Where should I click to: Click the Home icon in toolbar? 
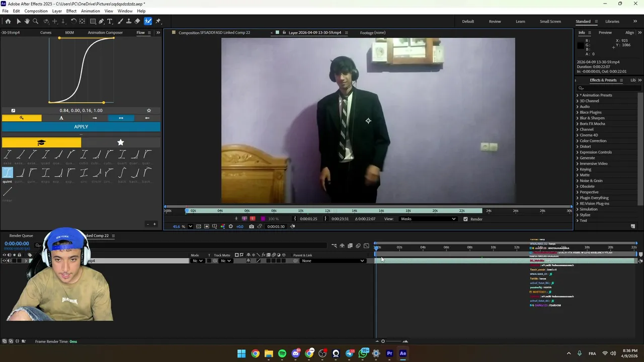point(8,21)
